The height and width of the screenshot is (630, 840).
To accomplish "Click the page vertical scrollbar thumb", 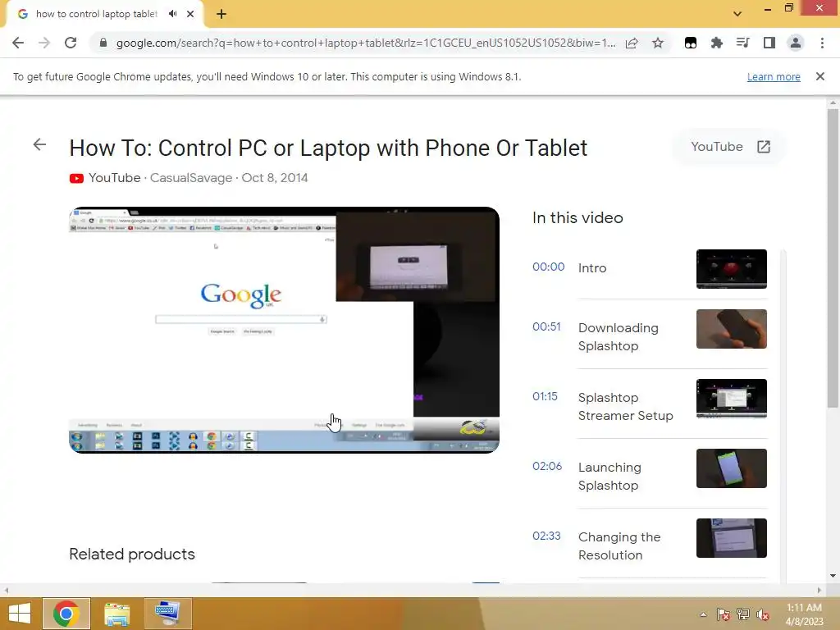I will coord(833,258).
